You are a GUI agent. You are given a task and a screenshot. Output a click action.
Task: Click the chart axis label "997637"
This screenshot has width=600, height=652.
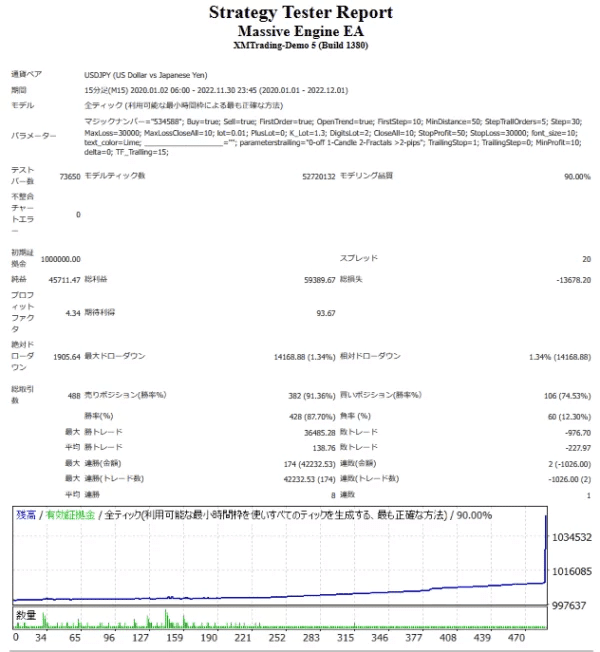(568, 606)
